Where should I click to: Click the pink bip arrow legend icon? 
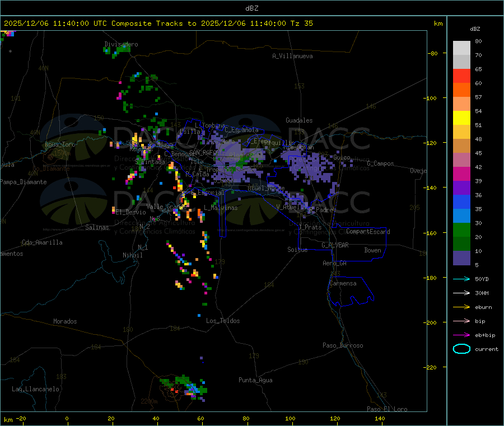461,321
